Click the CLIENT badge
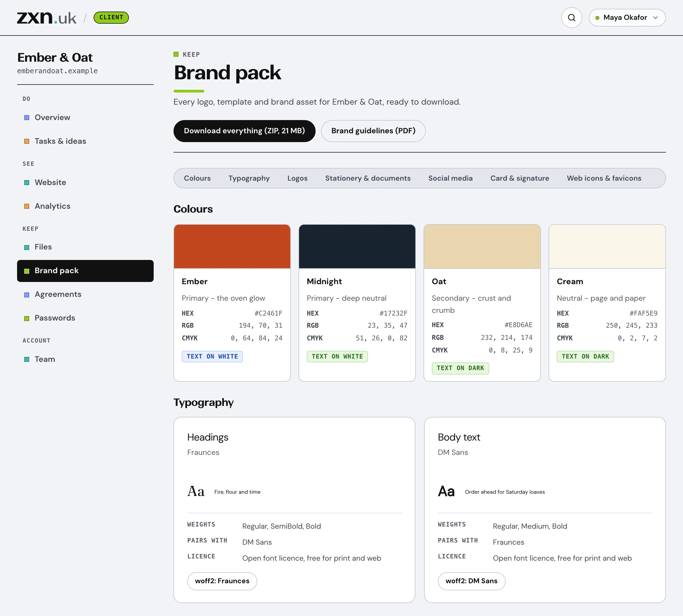 111,18
